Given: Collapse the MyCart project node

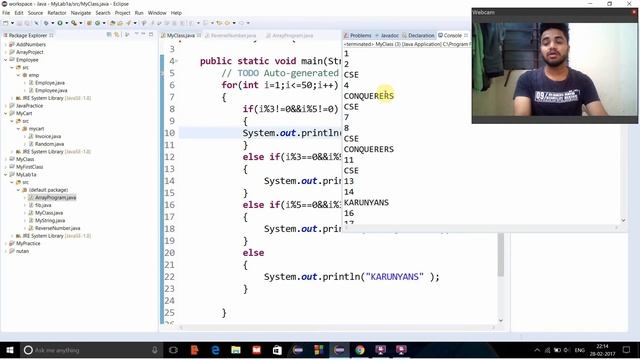Looking at the screenshot, I should [6, 113].
